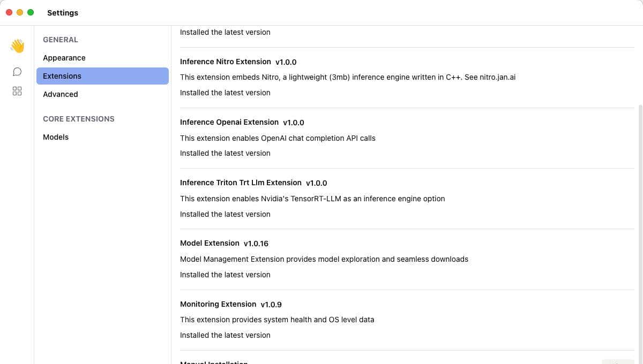Click the Monitoring Extension heading
This screenshot has width=643, height=364.
(218, 304)
